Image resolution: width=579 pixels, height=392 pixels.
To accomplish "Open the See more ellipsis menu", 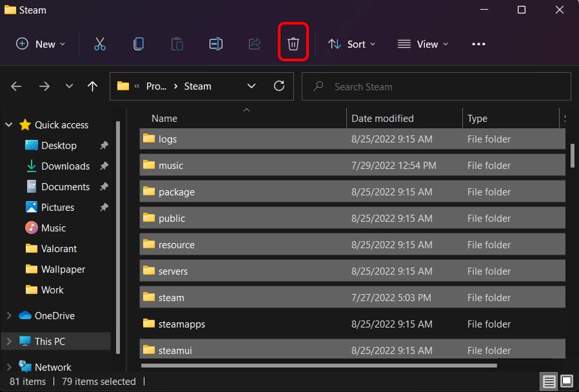I will (x=478, y=44).
